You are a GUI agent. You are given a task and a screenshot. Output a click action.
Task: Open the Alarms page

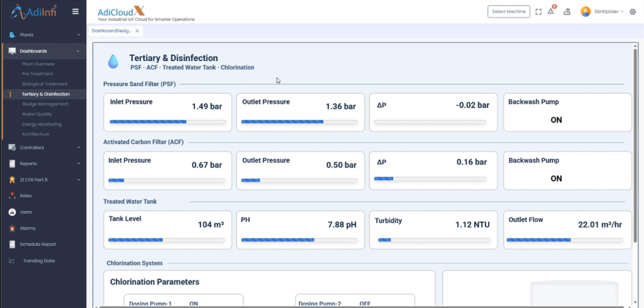(28, 228)
